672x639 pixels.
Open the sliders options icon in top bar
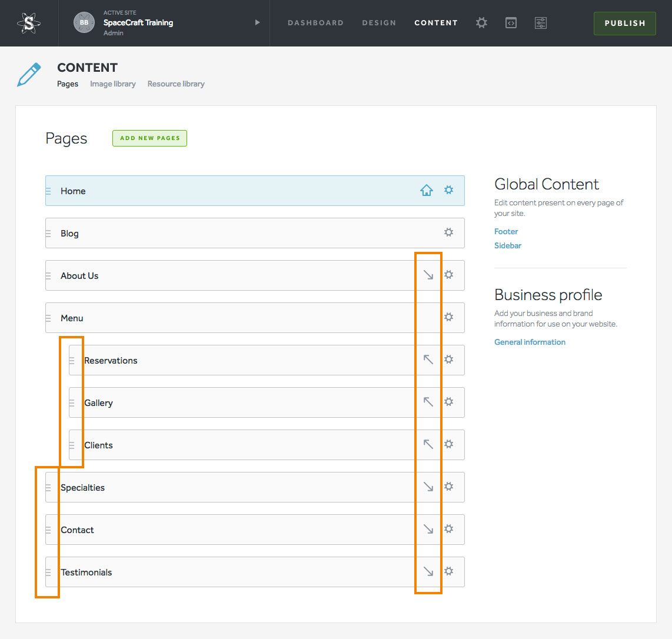coord(540,23)
